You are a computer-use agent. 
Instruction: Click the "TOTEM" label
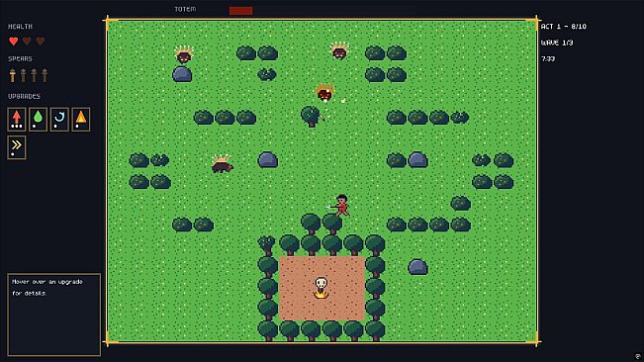click(x=185, y=9)
